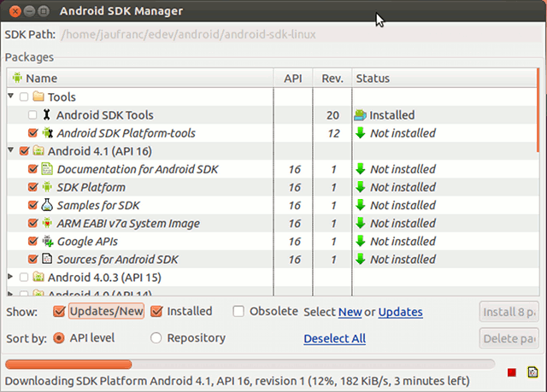Open the SDK Manager log icon
Viewport: 547px width, 392px height.
[532, 372]
